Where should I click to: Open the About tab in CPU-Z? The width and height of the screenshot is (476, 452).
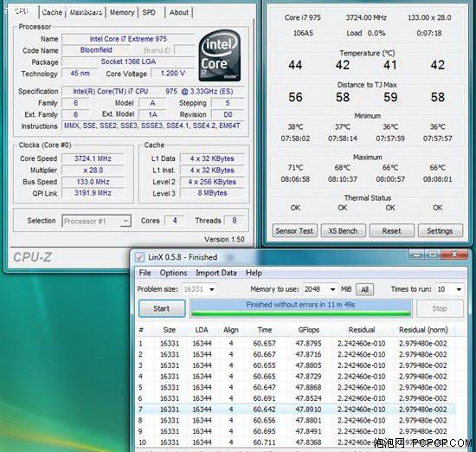click(179, 12)
